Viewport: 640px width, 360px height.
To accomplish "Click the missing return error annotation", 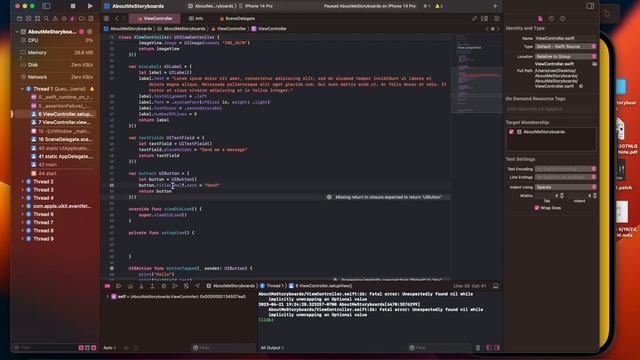I will click(388, 197).
